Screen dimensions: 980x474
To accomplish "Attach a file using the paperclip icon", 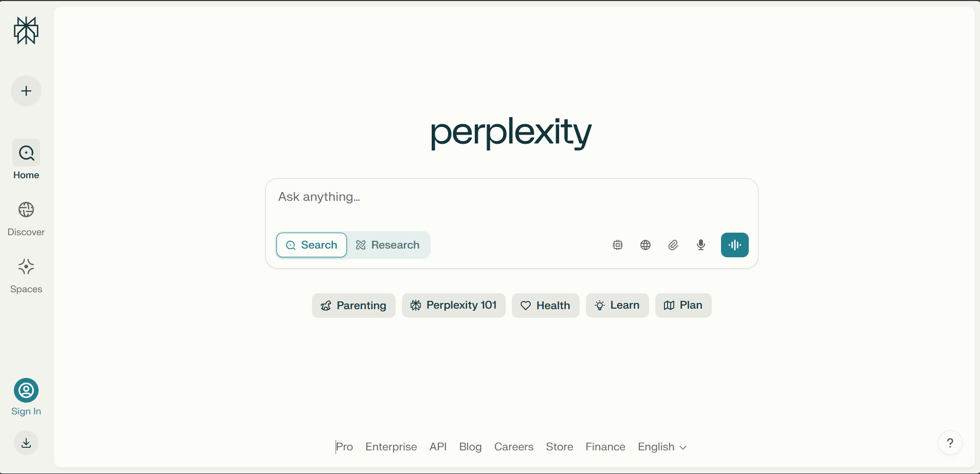I will pos(673,245).
